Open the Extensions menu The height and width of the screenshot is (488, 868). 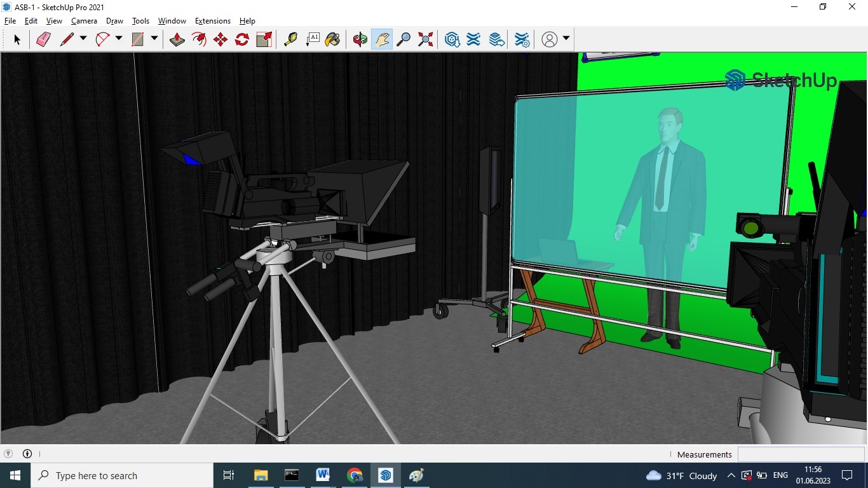(212, 21)
